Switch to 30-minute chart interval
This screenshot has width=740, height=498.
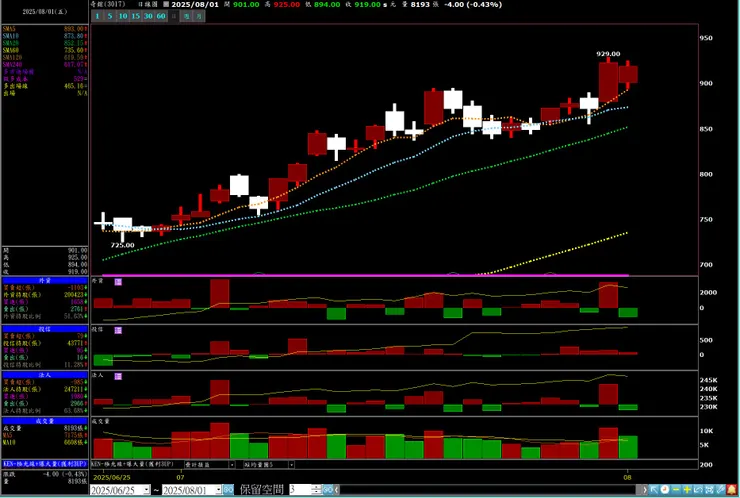click(148, 16)
